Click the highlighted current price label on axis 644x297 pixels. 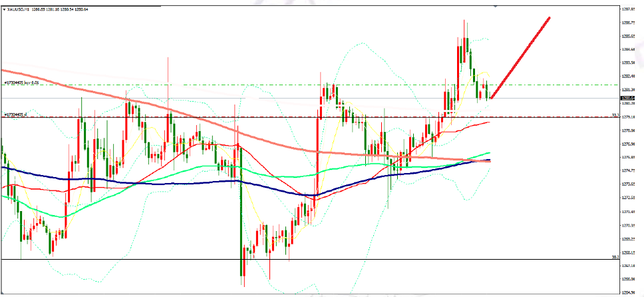coord(627,99)
